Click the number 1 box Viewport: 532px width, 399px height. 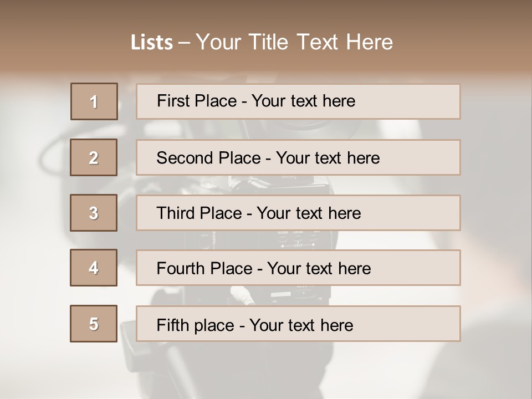tap(94, 101)
